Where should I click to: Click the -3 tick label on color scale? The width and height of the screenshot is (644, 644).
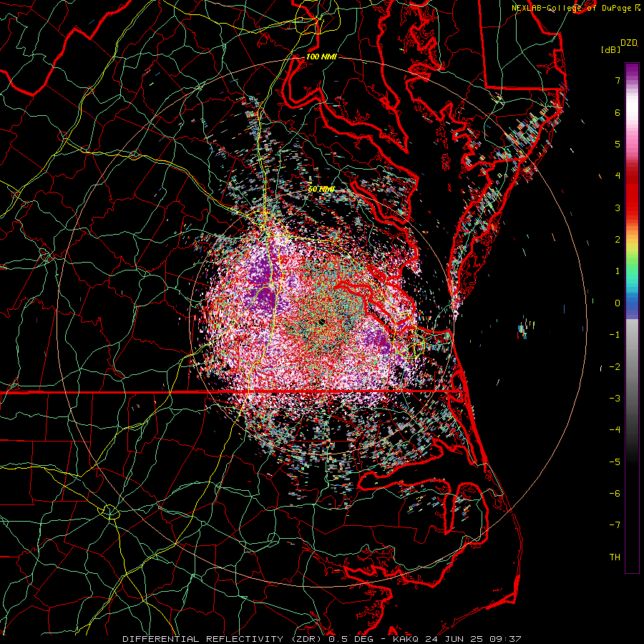tap(615, 399)
